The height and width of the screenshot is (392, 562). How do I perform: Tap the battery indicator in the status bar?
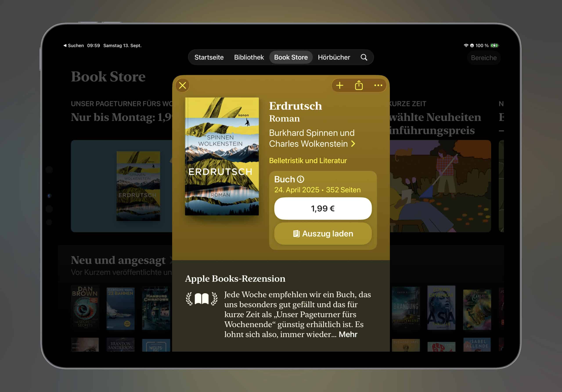[x=495, y=45]
